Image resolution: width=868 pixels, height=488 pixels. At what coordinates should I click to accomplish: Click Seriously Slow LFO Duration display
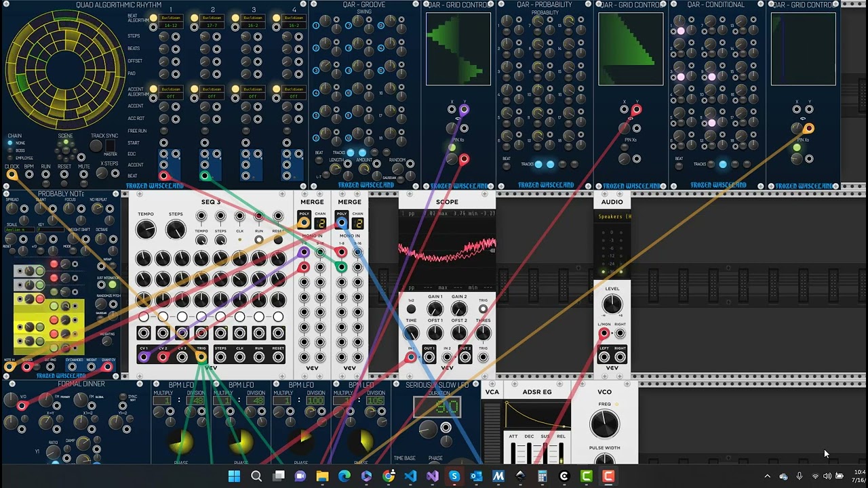[438, 407]
